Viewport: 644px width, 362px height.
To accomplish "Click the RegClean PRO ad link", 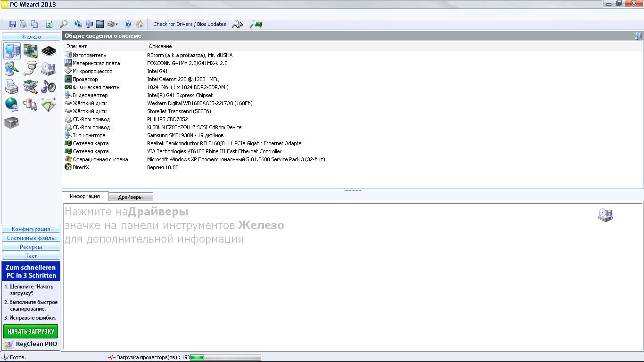I will tap(31, 344).
